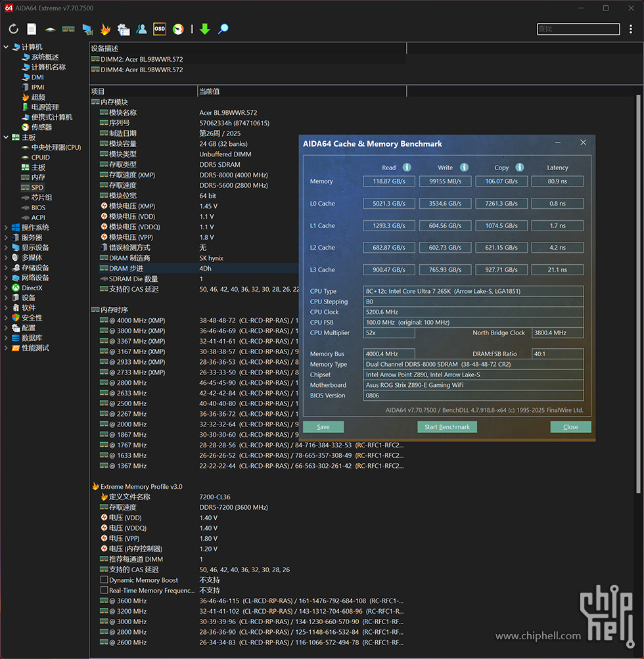Select CPUID in the sidebar tree
Viewport: 644px width, 659px height.
click(40, 158)
